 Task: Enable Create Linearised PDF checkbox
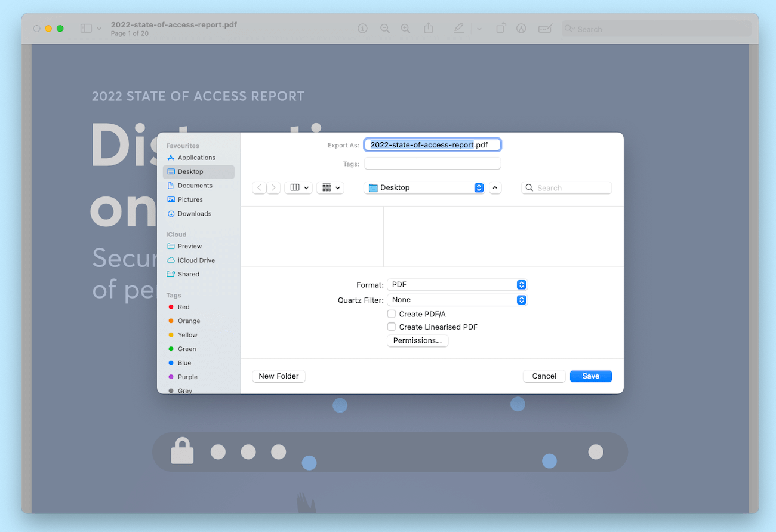392,327
